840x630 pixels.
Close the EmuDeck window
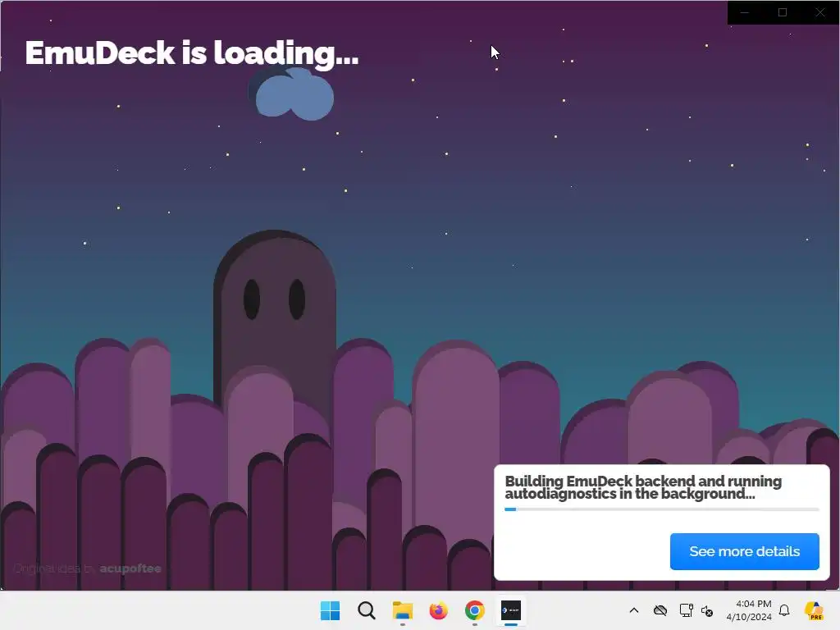pos(820,12)
